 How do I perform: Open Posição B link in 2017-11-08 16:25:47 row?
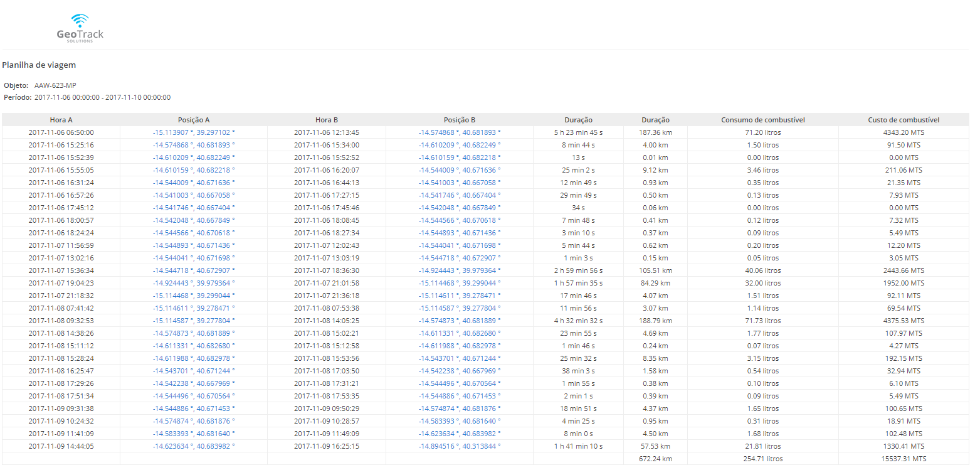point(459,371)
